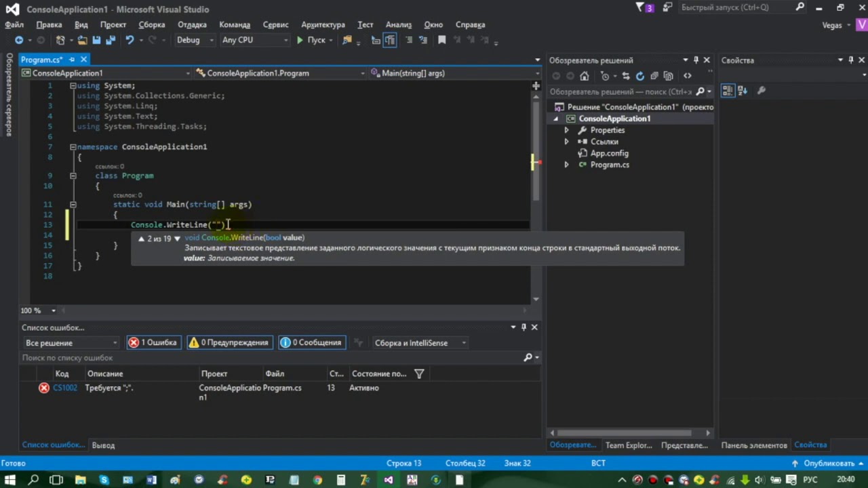Image resolution: width=868 pixels, height=488 pixels.
Task: Toggle the 0 Сообщения messages filter
Action: point(311,342)
